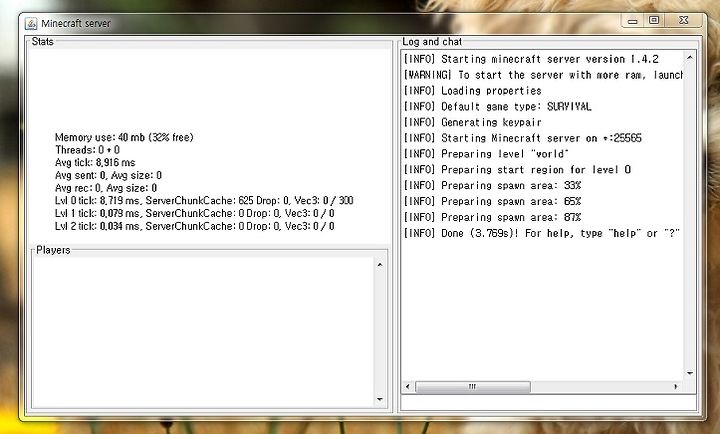720x434 pixels.
Task: Click the 'Preparing spawn area: 33%' log line
Action: (492, 186)
